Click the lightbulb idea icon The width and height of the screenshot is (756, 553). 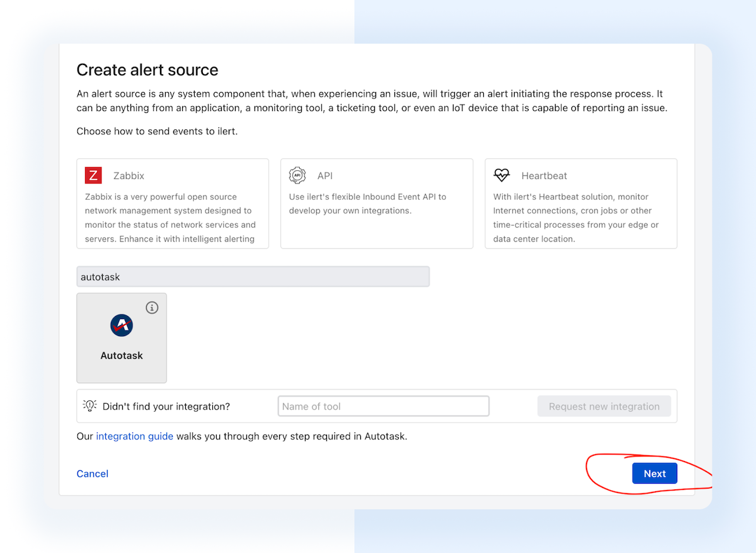click(x=90, y=406)
